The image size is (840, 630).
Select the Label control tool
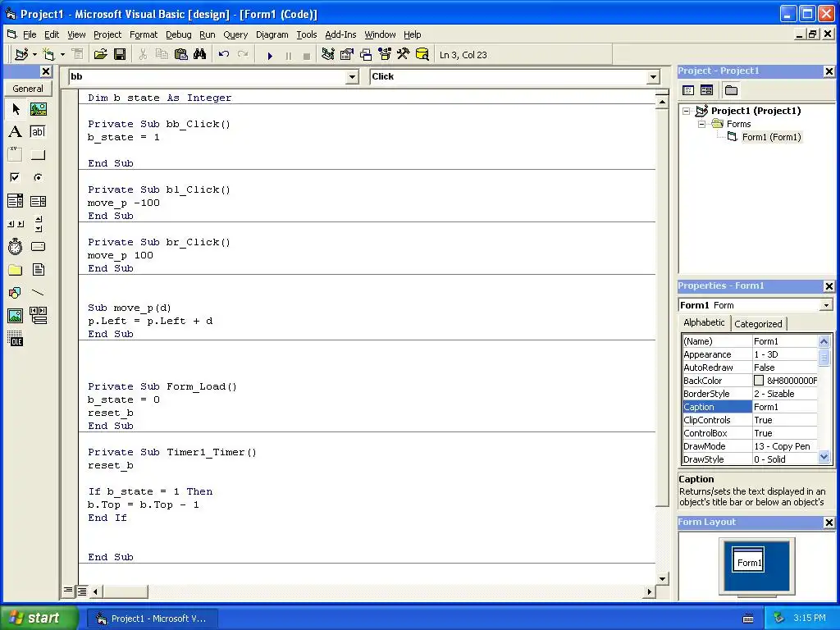[x=15, y=132]
